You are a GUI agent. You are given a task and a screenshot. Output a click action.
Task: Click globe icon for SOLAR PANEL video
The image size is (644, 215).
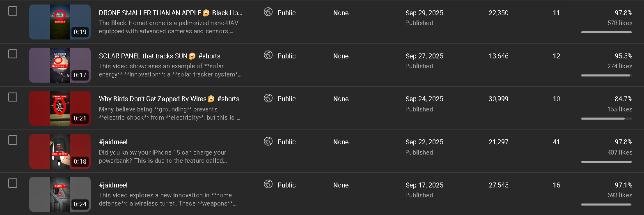[x=268, y=55]
